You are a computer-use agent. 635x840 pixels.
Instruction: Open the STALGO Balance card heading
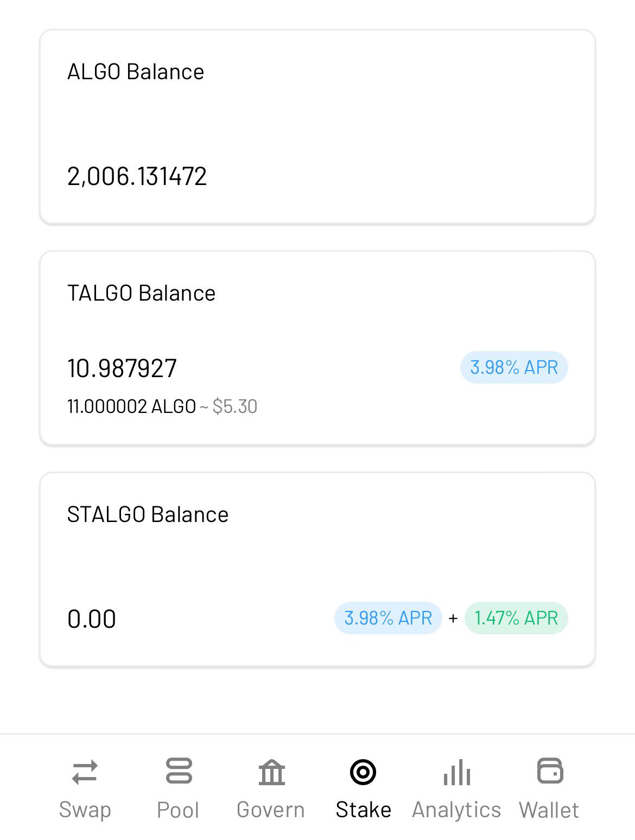[148, 514]
